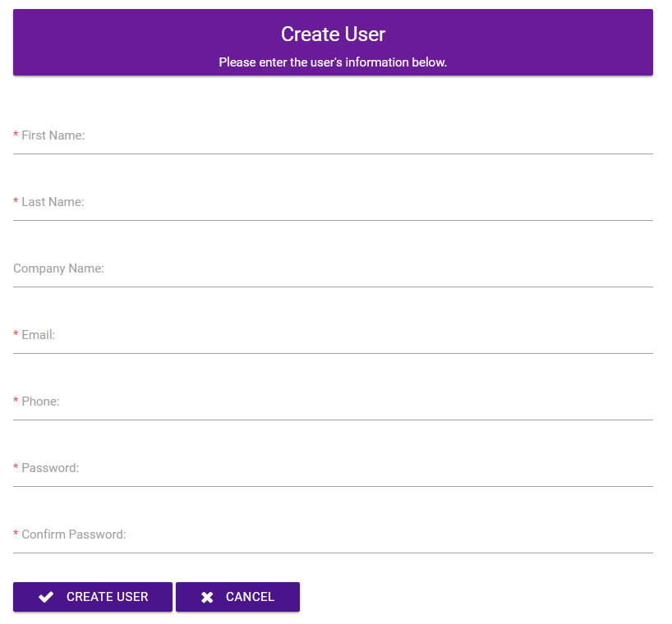672x624 pixels.
Task: Click the Company Name label
Action: [58, 268]
